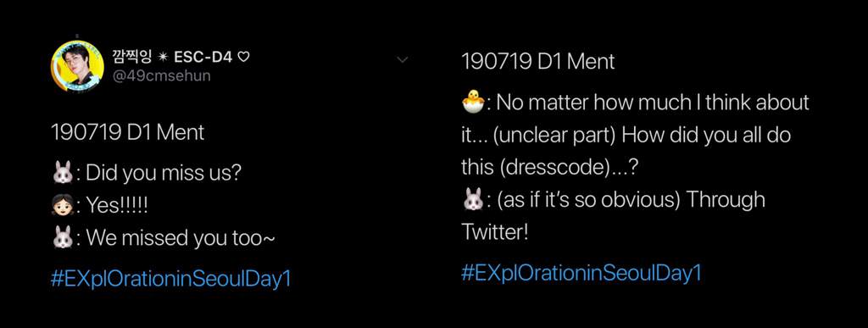
Task: Click the rabbit emoji before 'Did you miss us?'
Action: [62, 173]
